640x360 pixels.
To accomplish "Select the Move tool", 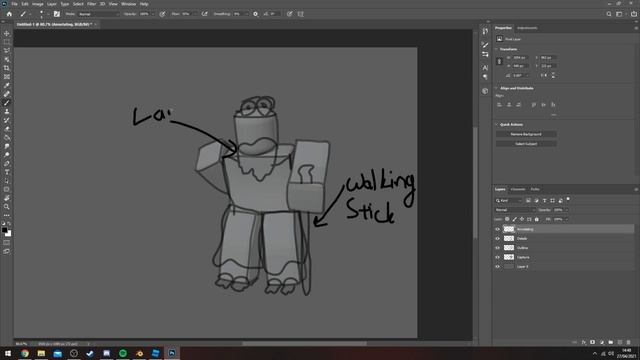I will (x=7, y=33).
